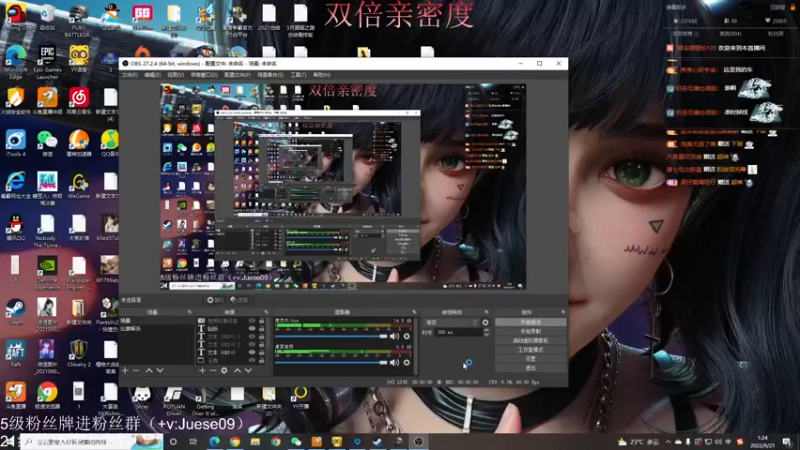This screenshot has height=450, width=800.
Task: Click 启动虚拟摄像机 virtual camera button
Action: 531,341
